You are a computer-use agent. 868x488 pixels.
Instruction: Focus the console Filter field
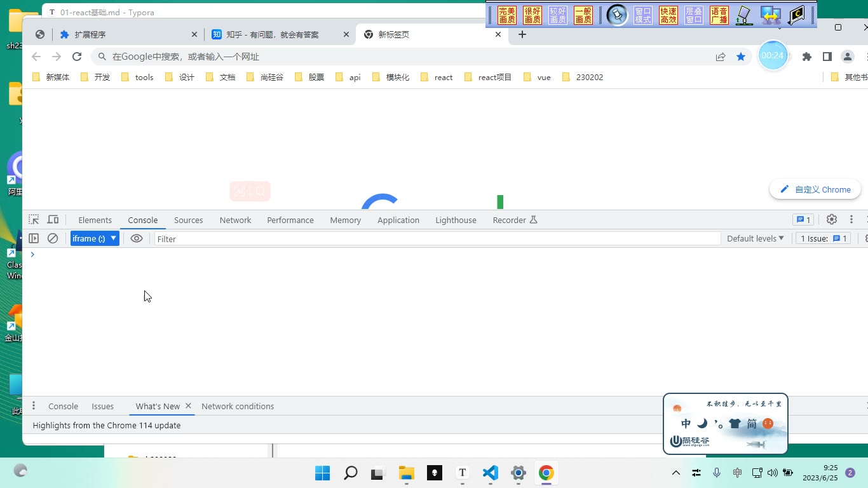click(x=438, y=238)
